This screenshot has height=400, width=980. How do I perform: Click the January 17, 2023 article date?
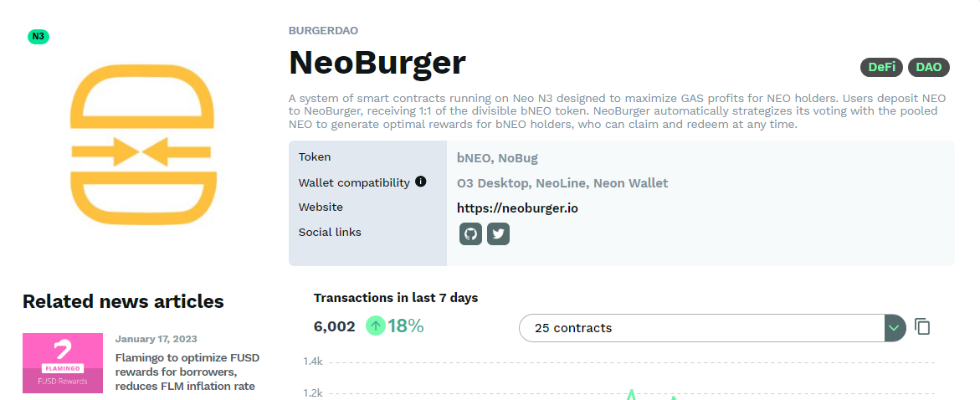pos(156,340)
